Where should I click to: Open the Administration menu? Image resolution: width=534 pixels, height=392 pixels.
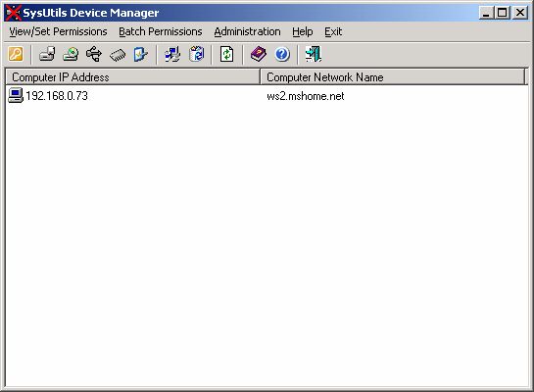pyautogui.click(x=247, y=31)
